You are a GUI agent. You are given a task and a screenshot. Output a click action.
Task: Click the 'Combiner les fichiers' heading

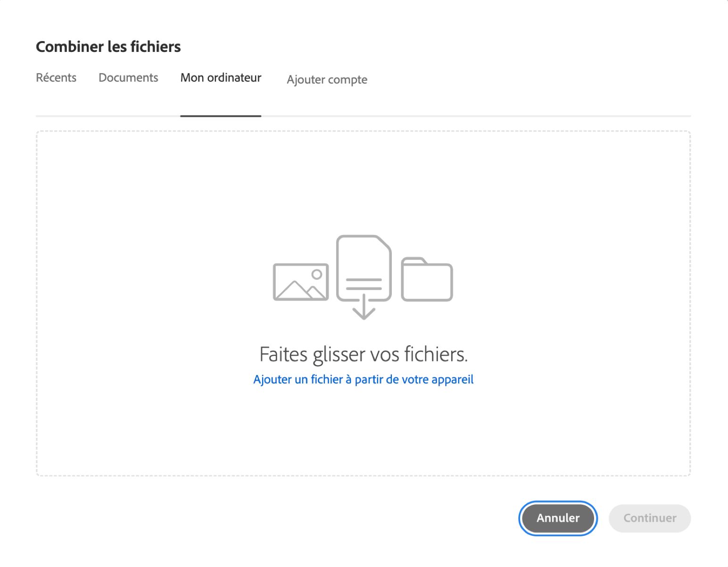pos(108,47)
